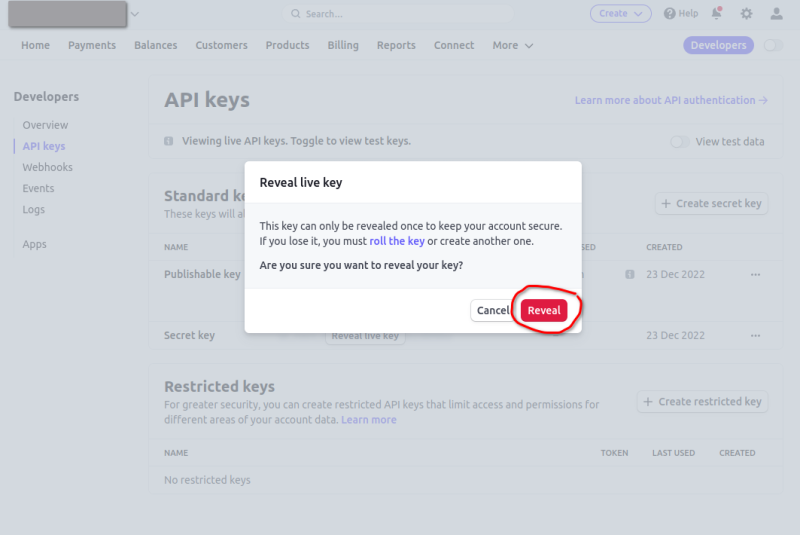Follow the 'roll the key' link

tap(397, 241)
